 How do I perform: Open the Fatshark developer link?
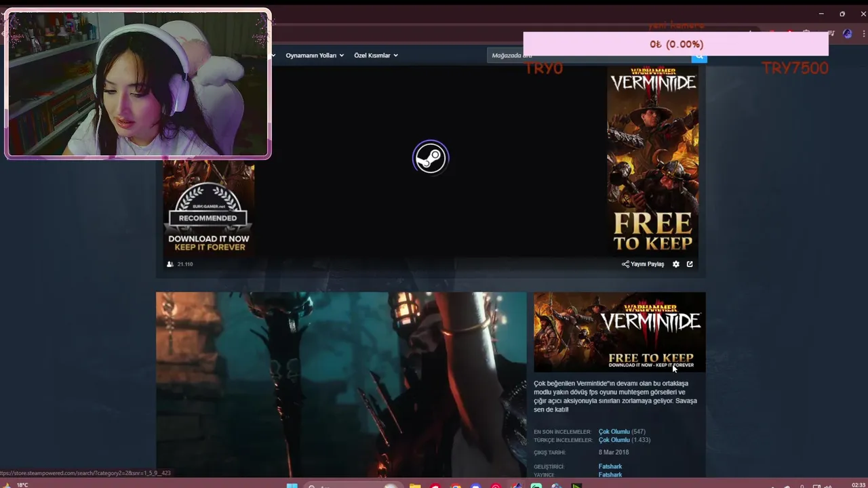610,466
